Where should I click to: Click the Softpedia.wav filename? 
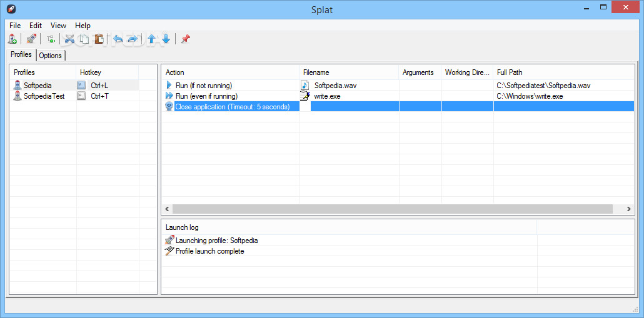coord(336,86)
